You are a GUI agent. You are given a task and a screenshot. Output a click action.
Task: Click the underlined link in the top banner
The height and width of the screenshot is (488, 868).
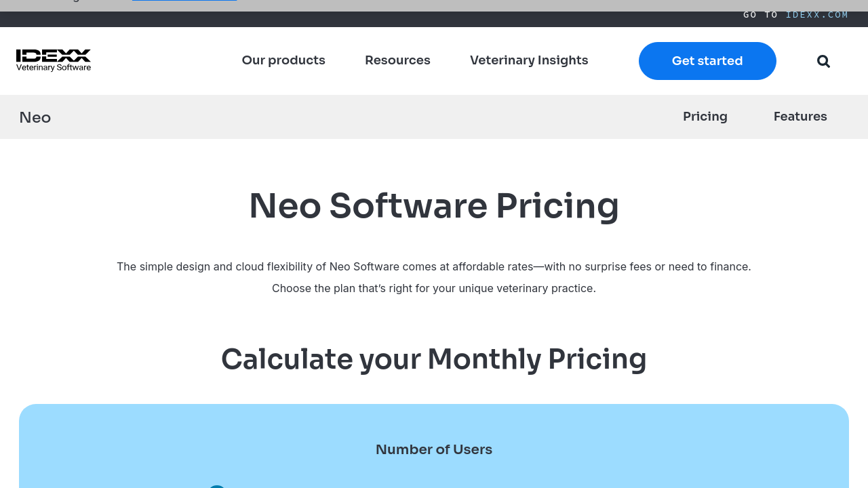tap(184, 1)
